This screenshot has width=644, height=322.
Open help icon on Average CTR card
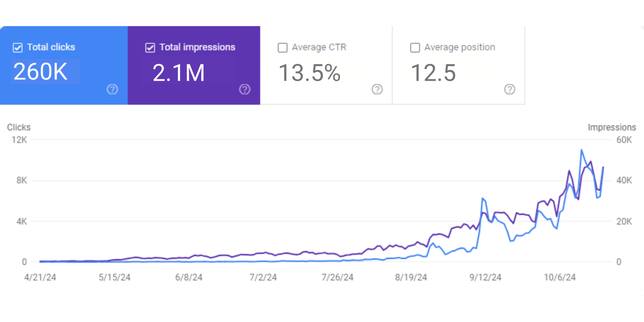(377, 89)
